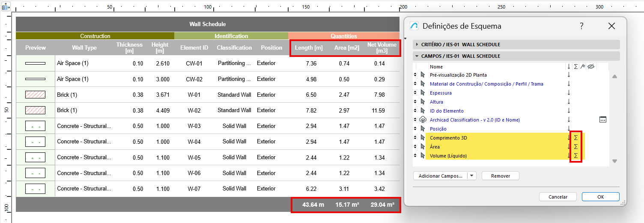The width and height of the screenshot is (644, 223).
Task: Click the flag column header icon
Action: point(583,67)
